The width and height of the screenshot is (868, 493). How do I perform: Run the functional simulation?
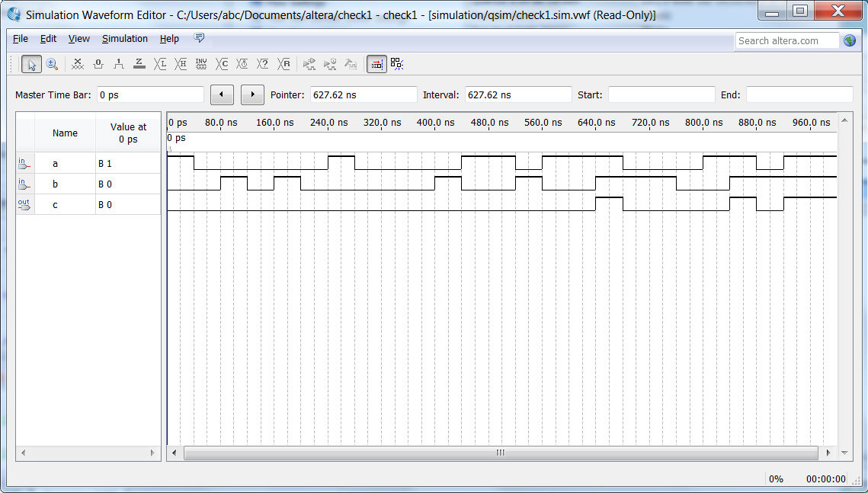[309, 64]
